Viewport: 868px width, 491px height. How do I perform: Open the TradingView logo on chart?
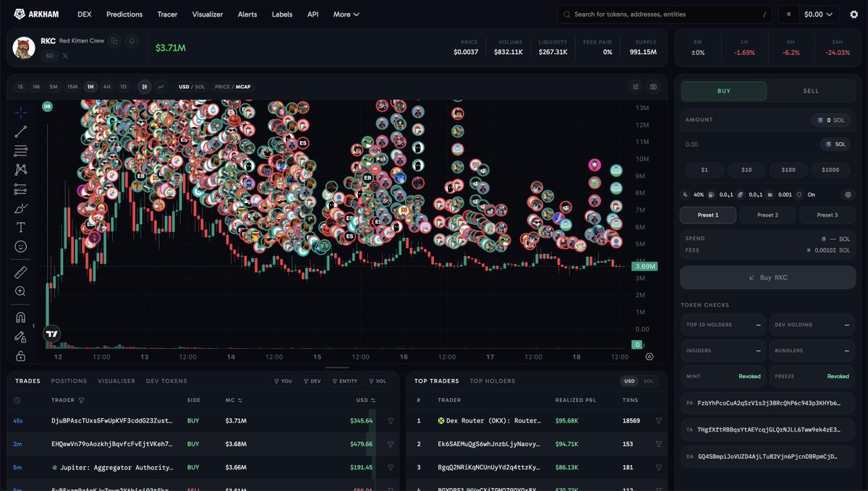click(51, 334)
